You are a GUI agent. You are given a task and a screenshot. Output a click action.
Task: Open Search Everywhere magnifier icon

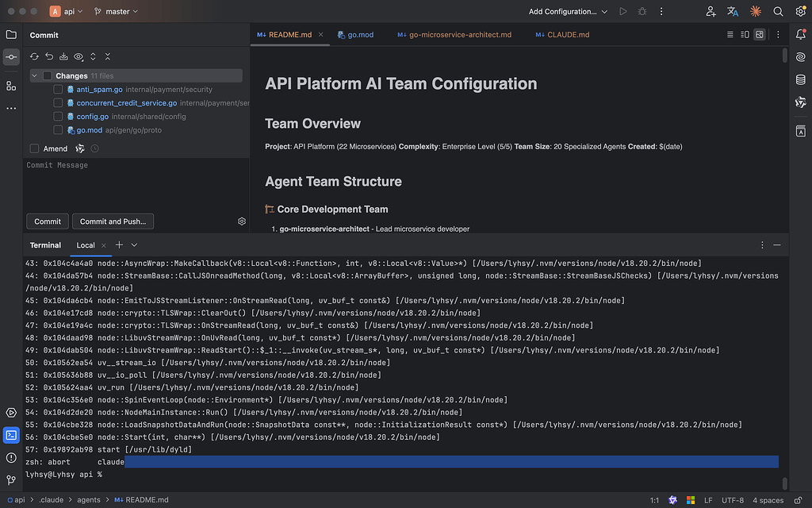click(x=778, y=11)
